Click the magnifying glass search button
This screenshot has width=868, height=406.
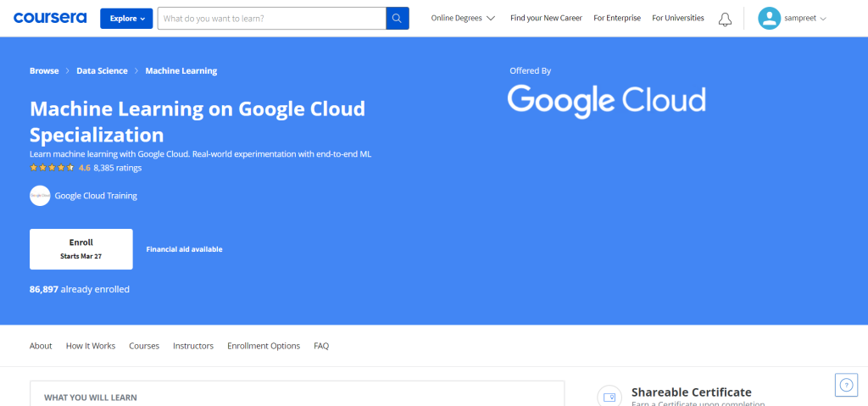(398, 19)
